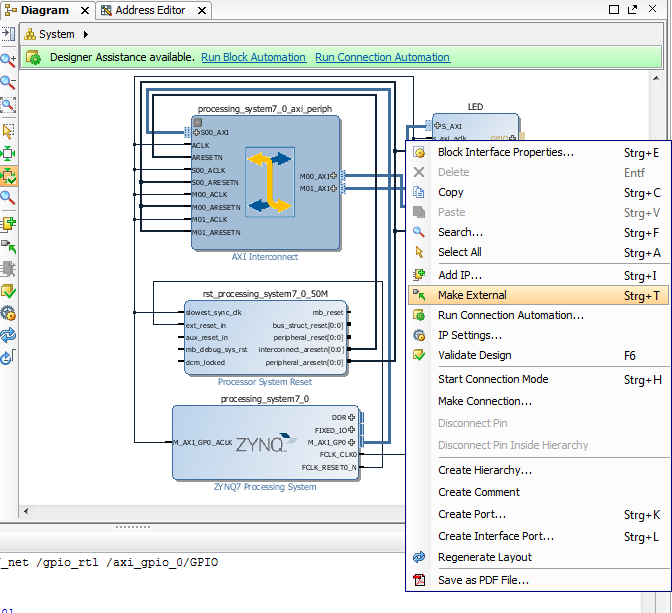Click the IP Settings gear in left toolbar
The height and width of the screenshot is (613, 672).
tap(8, 313)
